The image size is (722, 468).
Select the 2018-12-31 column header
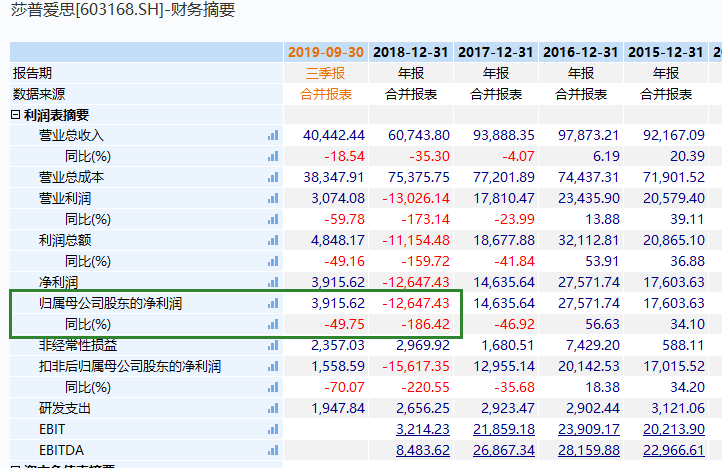[x=411, y=52]
